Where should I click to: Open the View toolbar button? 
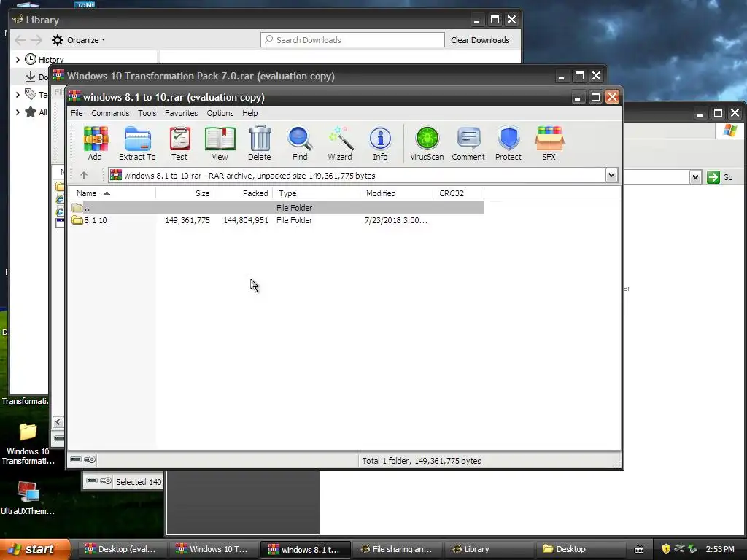[220, 143]
